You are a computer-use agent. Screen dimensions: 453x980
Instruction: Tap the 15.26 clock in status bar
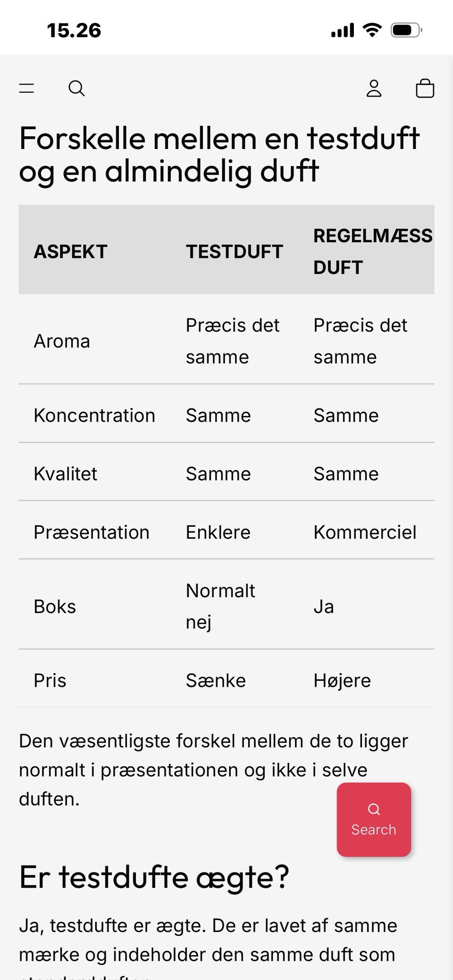coord(74,31)
